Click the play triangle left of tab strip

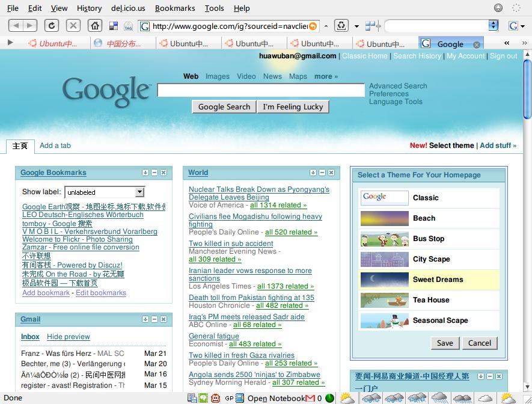point(10,43)
